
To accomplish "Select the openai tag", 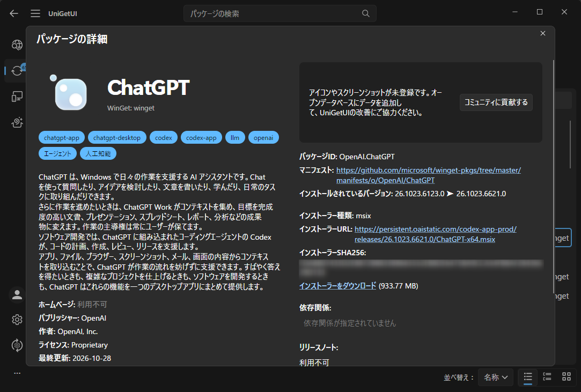I will pyautogui.click(x=263, y=138).
